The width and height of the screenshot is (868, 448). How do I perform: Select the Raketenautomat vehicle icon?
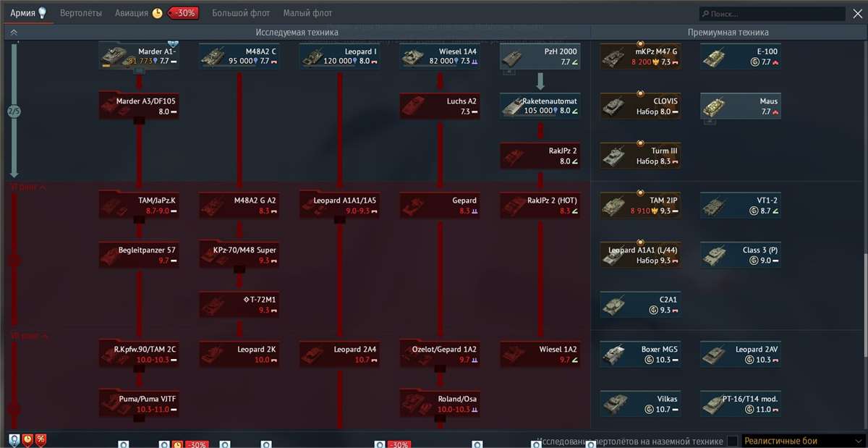[x=540, y=105]
